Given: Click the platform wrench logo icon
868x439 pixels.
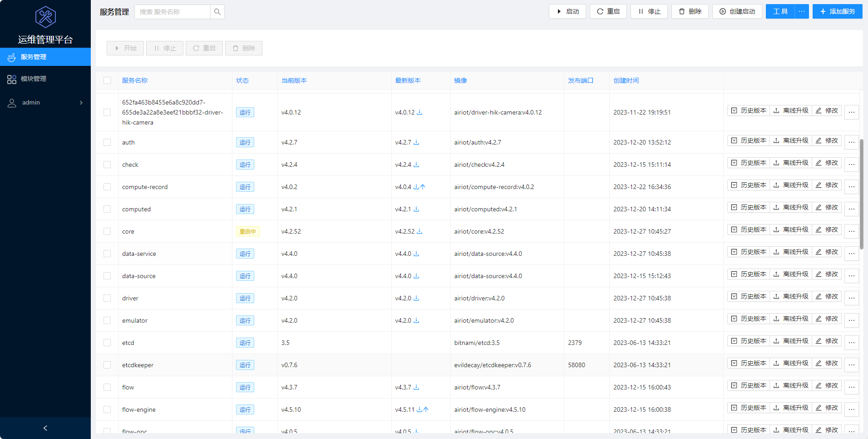Looking at the screenshot, I should [45, 17].
